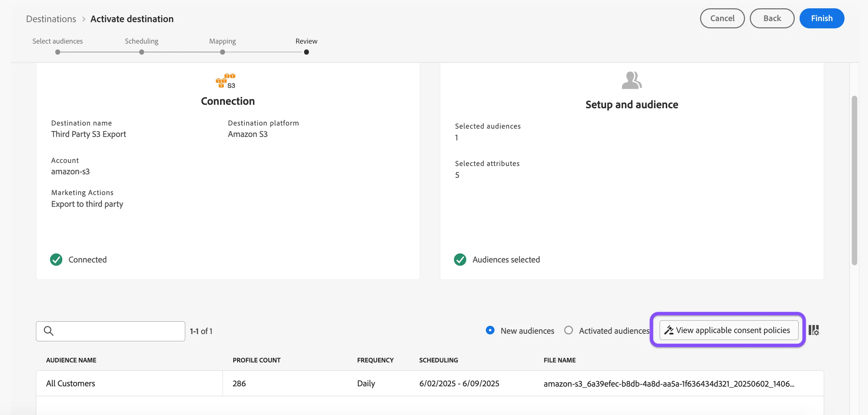Screen dimensions: 868x415
Task: Click the vertical scrollbar thumb
Action: point(854,180)
